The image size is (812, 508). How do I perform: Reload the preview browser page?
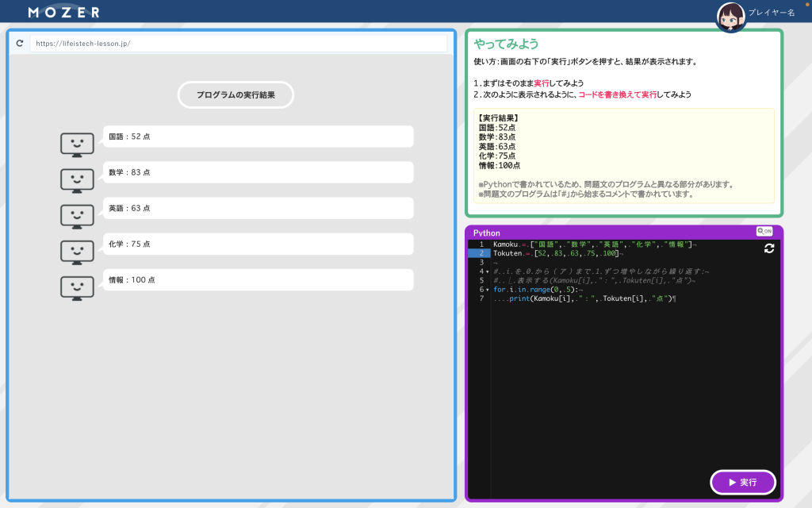pyautogui.click(x=20, y=44)
